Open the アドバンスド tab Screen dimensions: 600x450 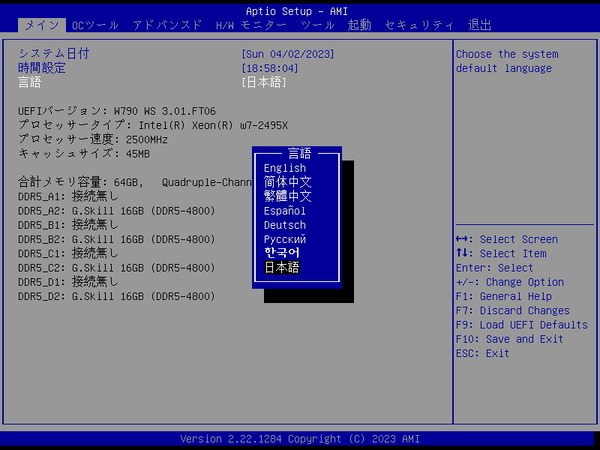(167, 25)
